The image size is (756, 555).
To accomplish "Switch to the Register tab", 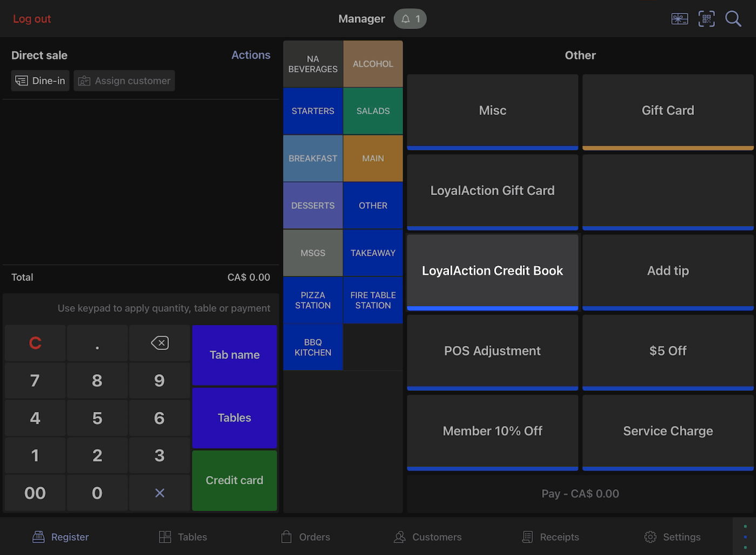I will tap(60, 537).
